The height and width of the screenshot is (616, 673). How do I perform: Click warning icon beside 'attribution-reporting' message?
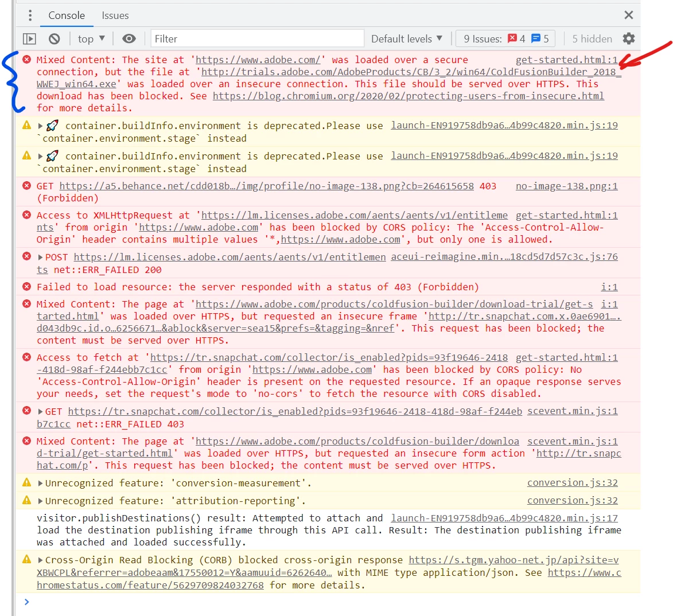pos(26,500)
